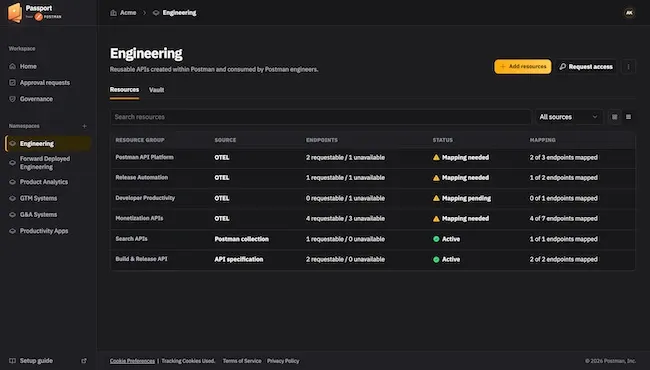Click the warning icon for Postman API Platform
The image size is (650, 370).
(436, 157)
